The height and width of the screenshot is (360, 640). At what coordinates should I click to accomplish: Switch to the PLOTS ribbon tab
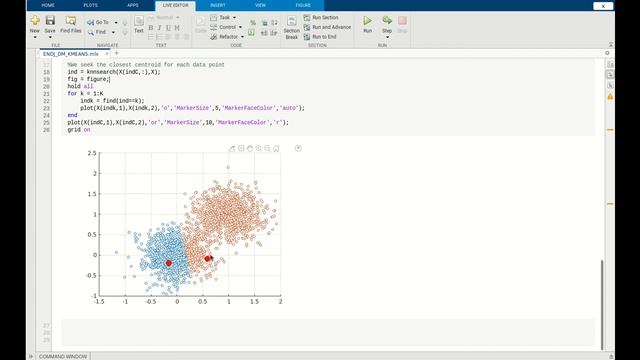point(91,5)
